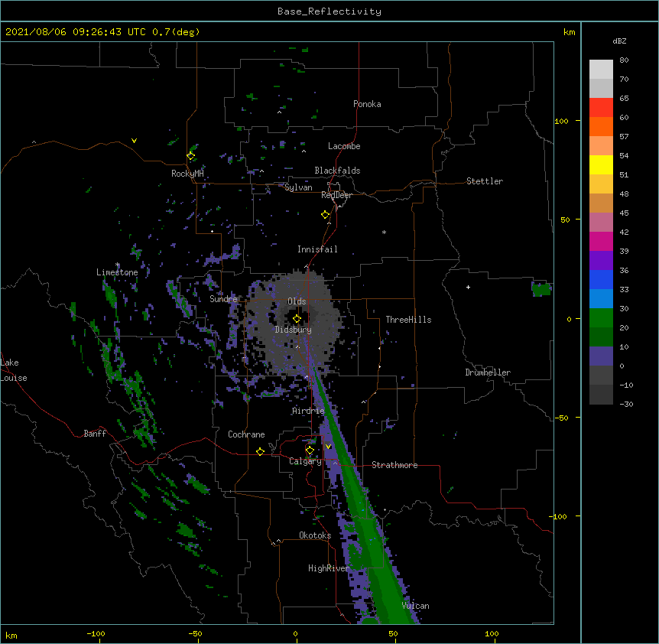Click the 100 tick on the right axis
This screenshot has height=644, width=659.
tap(561, 121)
